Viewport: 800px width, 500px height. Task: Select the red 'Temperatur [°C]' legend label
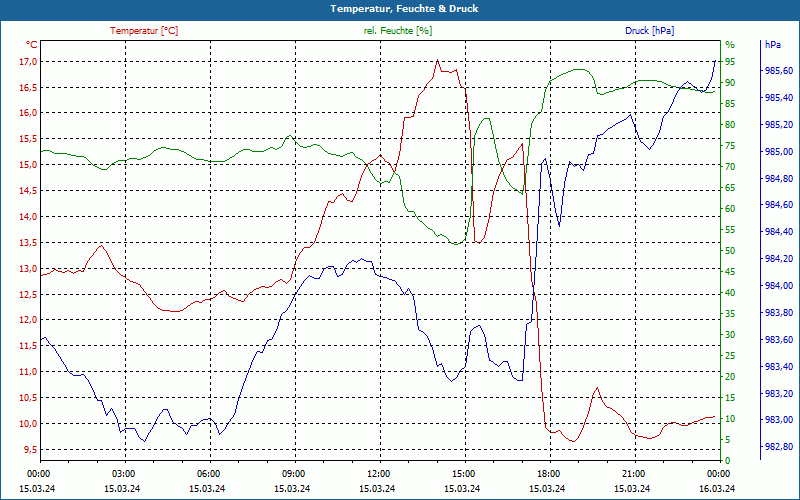pos(144,31)
